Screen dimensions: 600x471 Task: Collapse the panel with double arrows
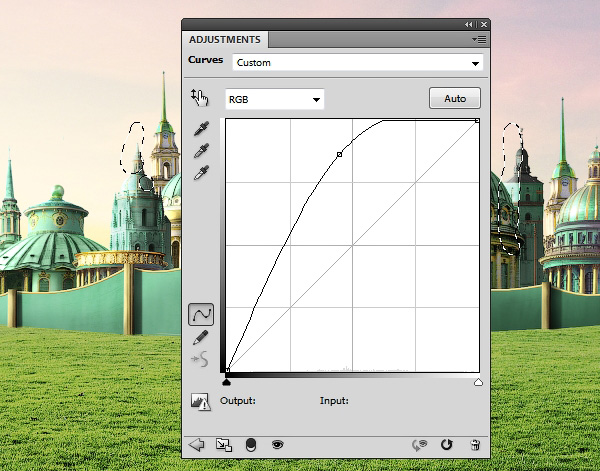(x=468, y=24)
